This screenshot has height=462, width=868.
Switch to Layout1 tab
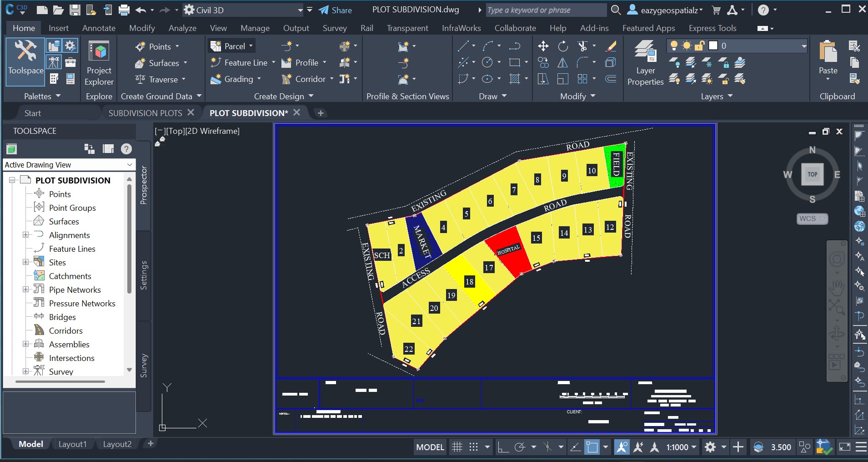(x=72, y=444)
